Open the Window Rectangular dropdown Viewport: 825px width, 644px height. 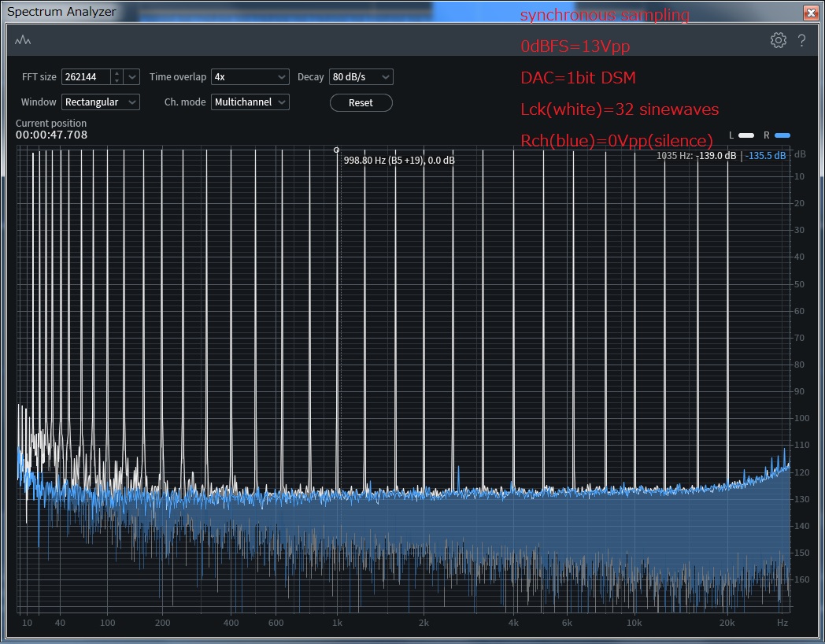click(101, 102)
